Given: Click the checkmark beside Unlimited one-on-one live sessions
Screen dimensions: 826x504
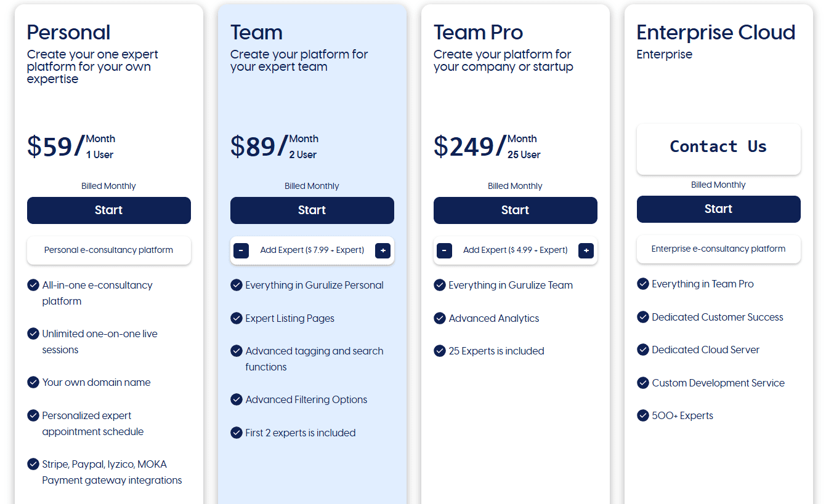Looking at the screenshot, I should (x=33, y=334).
